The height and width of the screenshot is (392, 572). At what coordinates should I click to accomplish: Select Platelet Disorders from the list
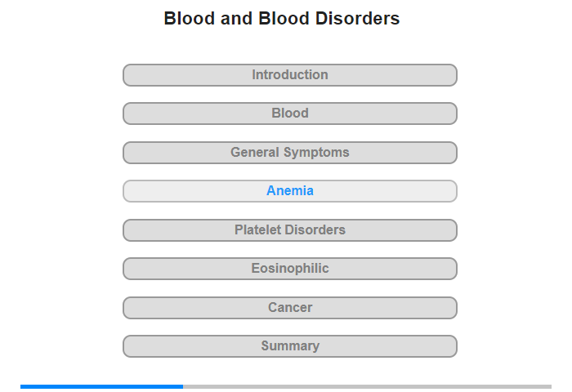[x=289, y=230]
